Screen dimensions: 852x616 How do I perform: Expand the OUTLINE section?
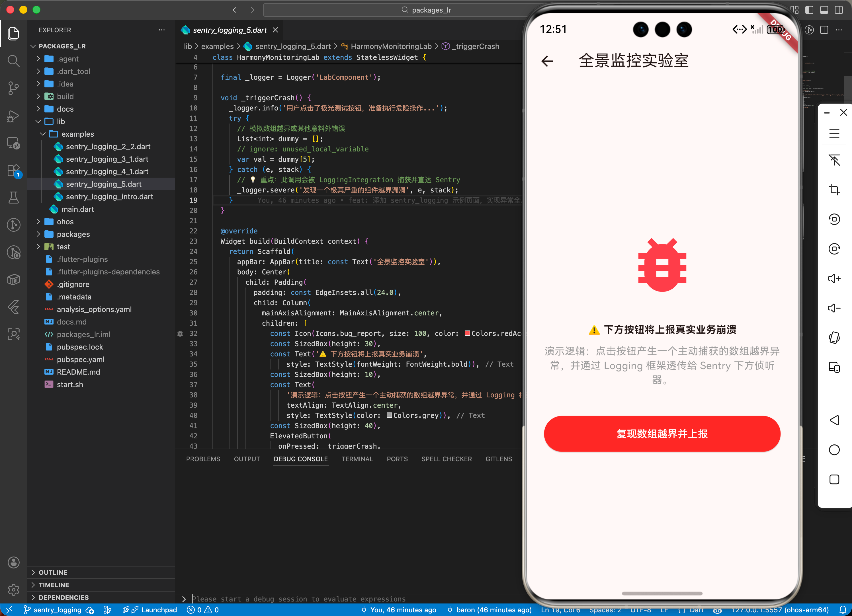tap(53, 572)
